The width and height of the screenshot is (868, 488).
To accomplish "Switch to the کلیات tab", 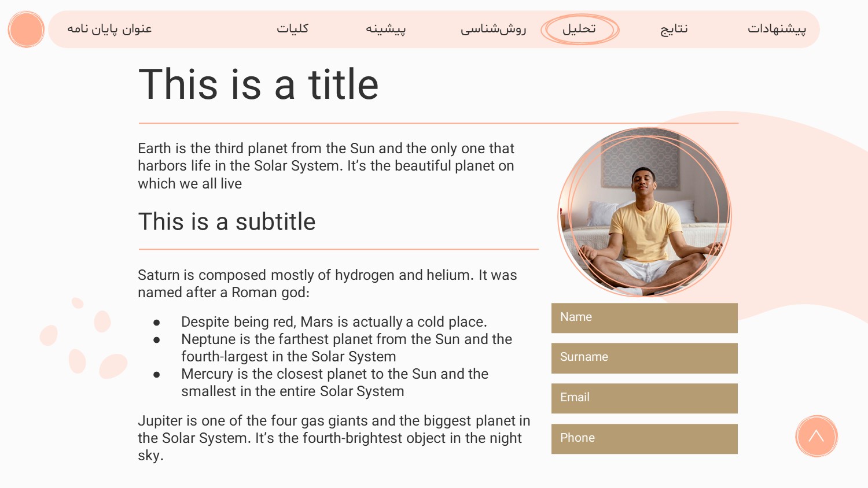I will (292, 29).
